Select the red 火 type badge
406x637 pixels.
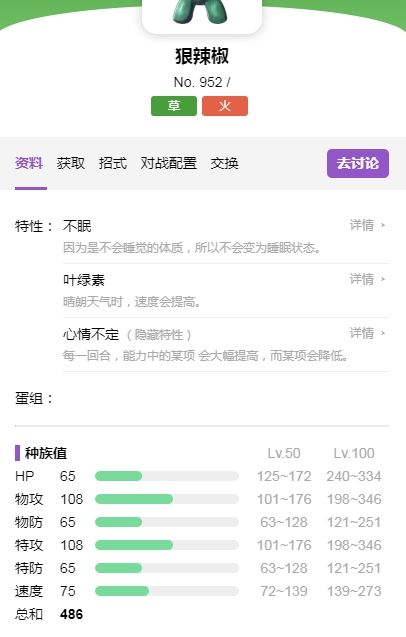click(x=225, y=106)
